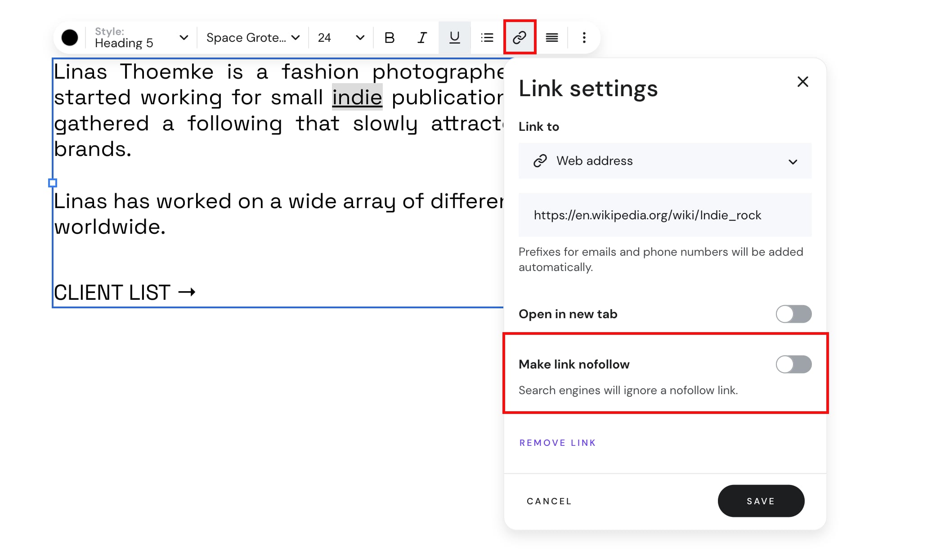Click the bulleted list icon
The width and height of the screenshot is (950, 560).
pyautogui.click(x=487, y=38)
